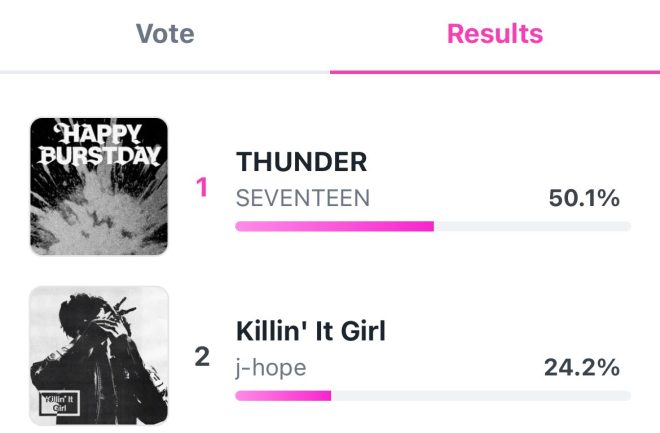The width and height of the screenshot is (660, 433).
Task: Select the THUNDER song title
Action: [301, 162]
